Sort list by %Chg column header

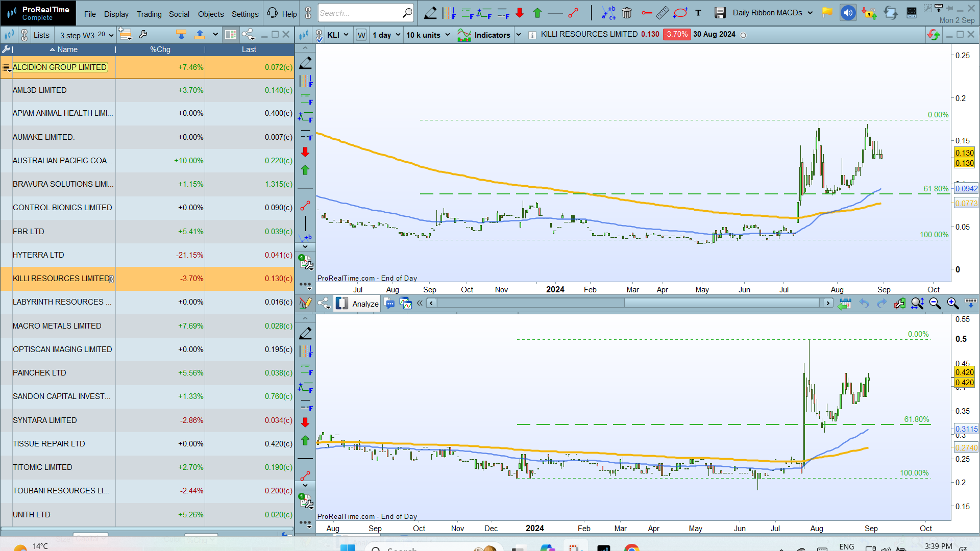(x=160, y=49)
